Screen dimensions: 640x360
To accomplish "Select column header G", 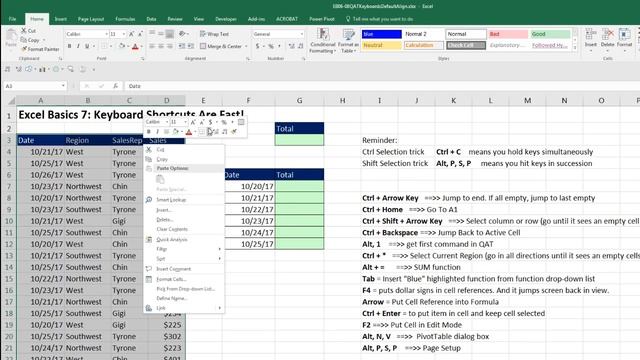I will (x=300, y=100).
